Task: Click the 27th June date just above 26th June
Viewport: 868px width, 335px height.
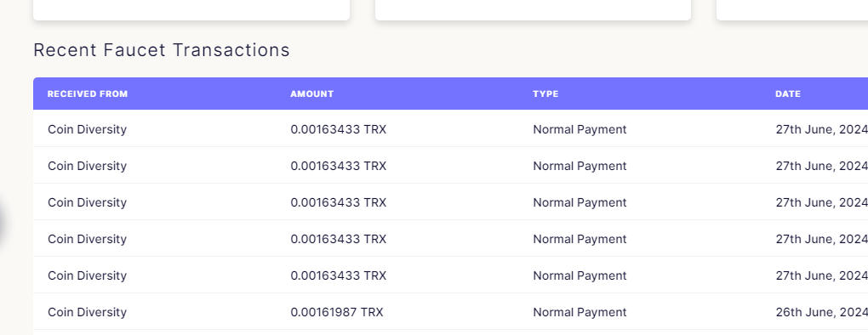Action: pyautogui.click(x=821, y=275)
